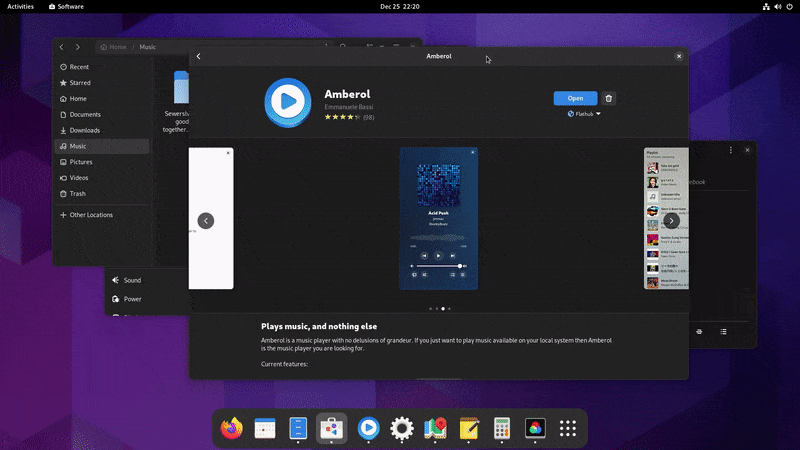Open Pictures in Files sidebar
Screen dimensions: 800x450
tap(102, 162)
